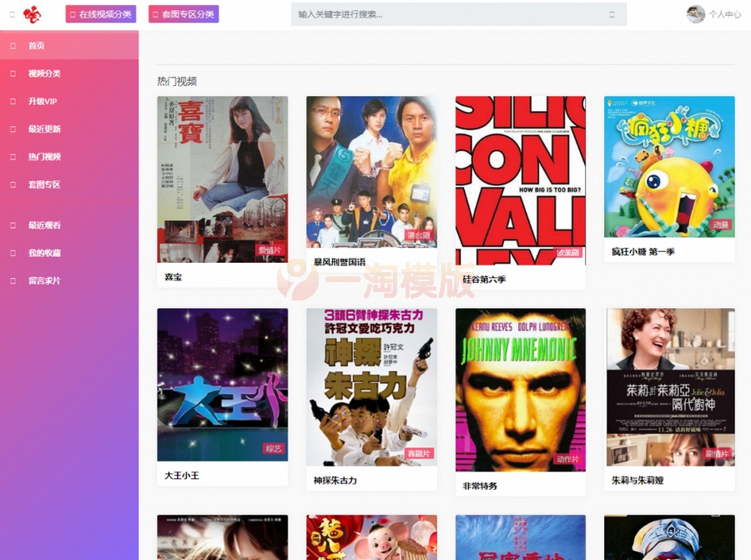Click the icon beside 留言求片
The width and height of the screenshot is (751, 560).
[13, 280]
